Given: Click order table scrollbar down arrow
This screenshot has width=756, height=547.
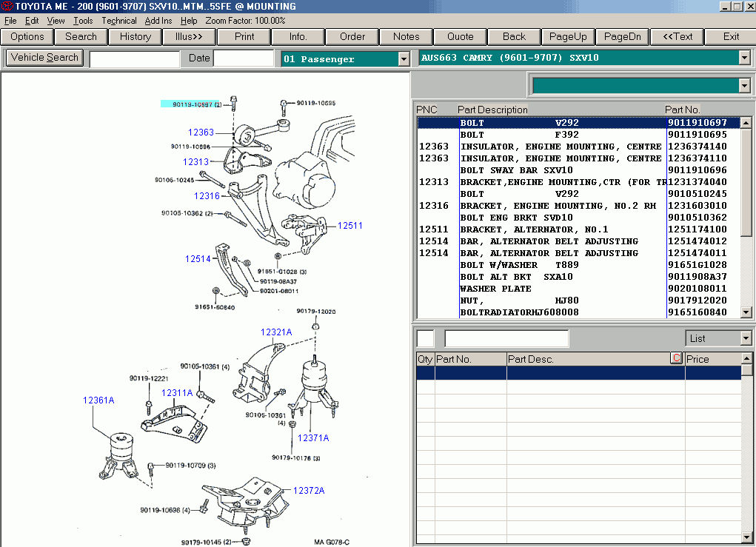Looking at the screenshot, I should 746,537.
